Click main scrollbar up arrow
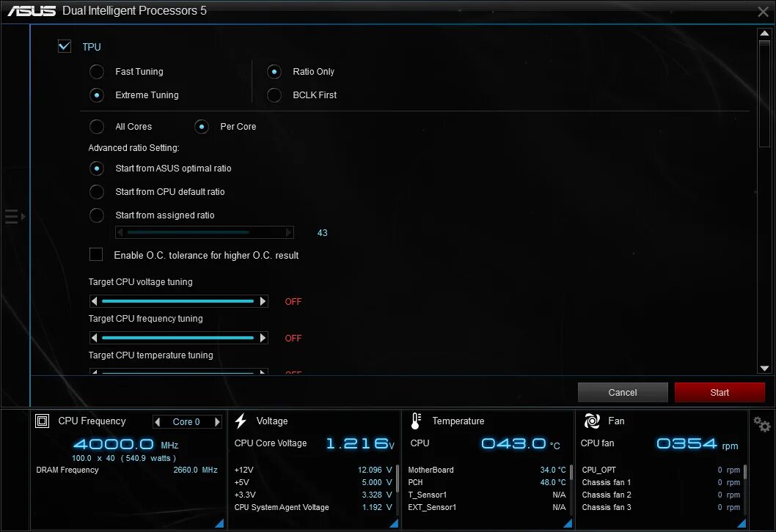Screen dimensions: 776x532 [x=764, y=34]
